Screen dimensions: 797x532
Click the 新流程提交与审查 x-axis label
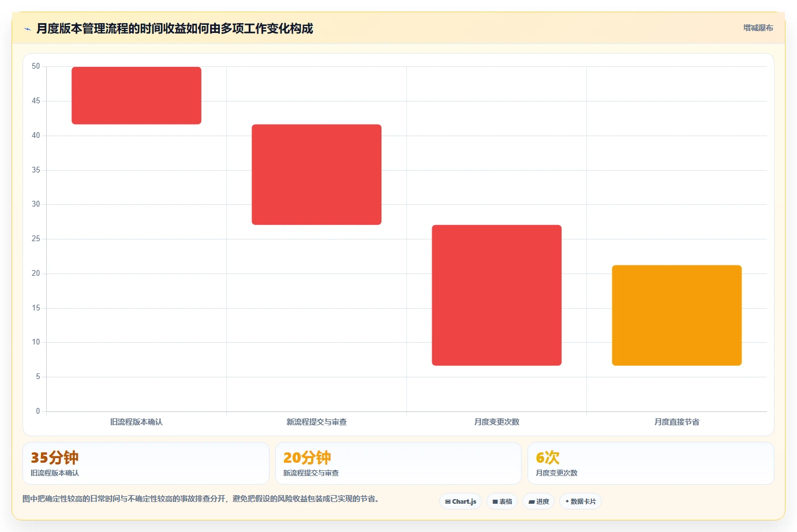pyautogui.click(x=316, y=422)
